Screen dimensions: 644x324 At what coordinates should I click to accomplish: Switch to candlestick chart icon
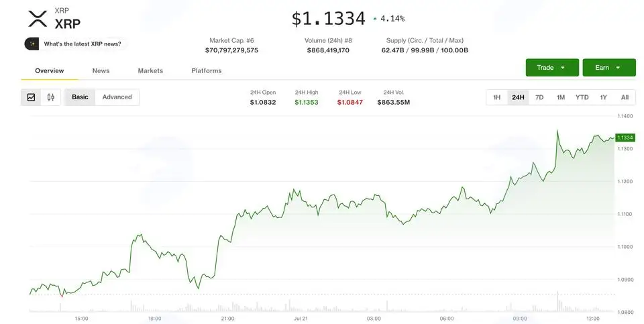51,97
